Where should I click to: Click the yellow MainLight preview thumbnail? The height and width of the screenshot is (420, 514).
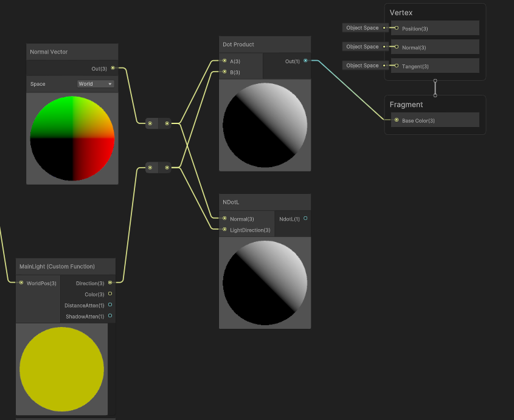[x=61, y=369]
